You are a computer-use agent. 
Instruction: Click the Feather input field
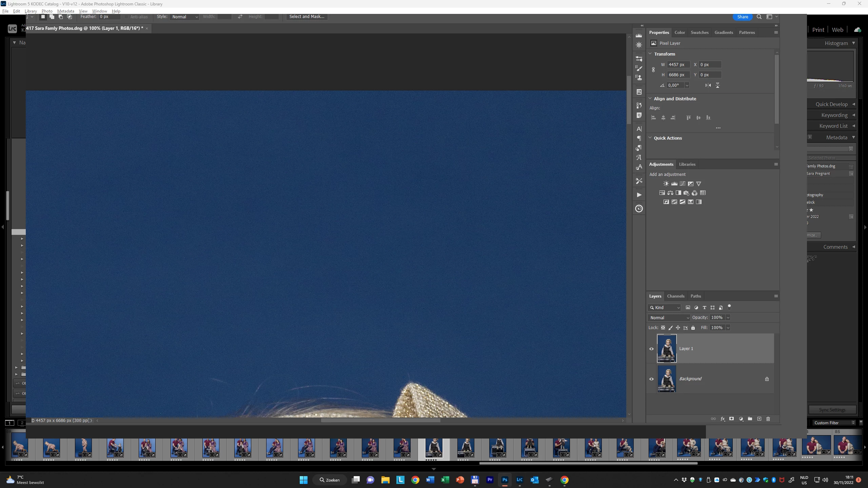[x=109, y=17]
